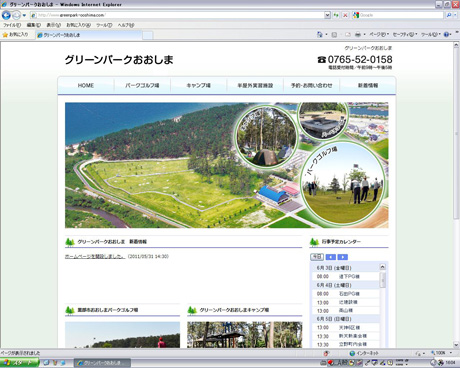This screenshot has height=368, width=460.
Task: Click the campground photo thumbnail
Action: [x=245, y=335]
